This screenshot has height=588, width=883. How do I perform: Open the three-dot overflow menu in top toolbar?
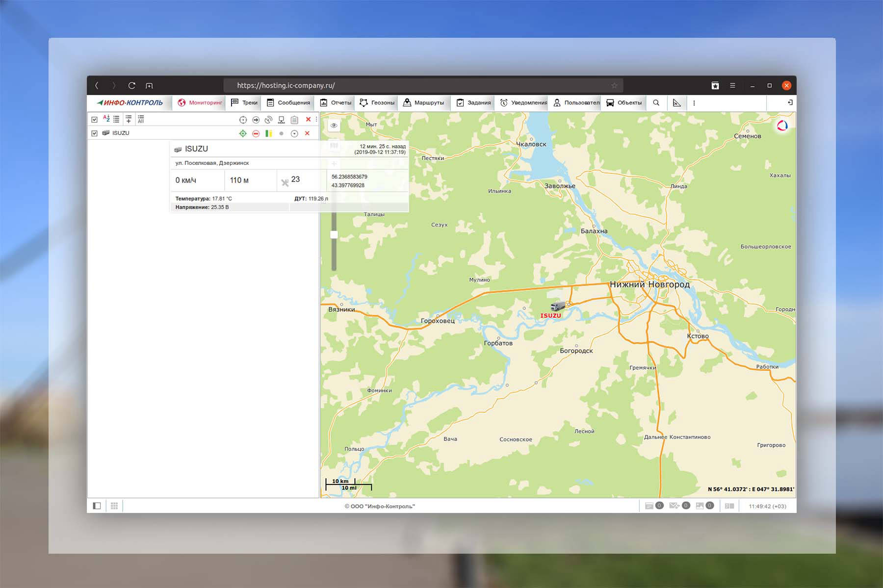coord(694,103)
